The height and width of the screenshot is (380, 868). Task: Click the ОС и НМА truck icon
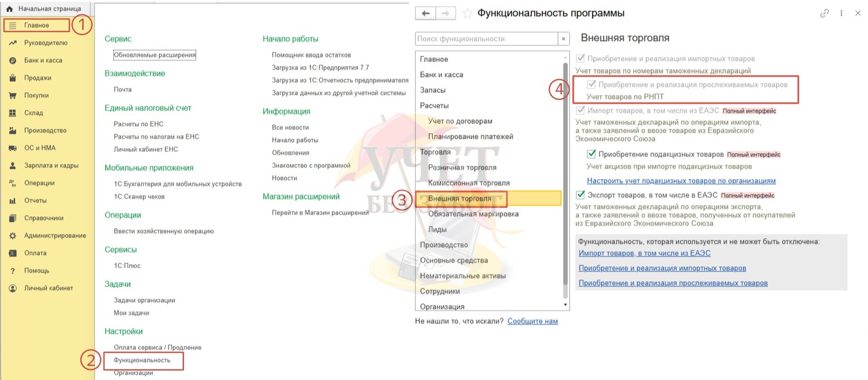[x=13, y=148]
